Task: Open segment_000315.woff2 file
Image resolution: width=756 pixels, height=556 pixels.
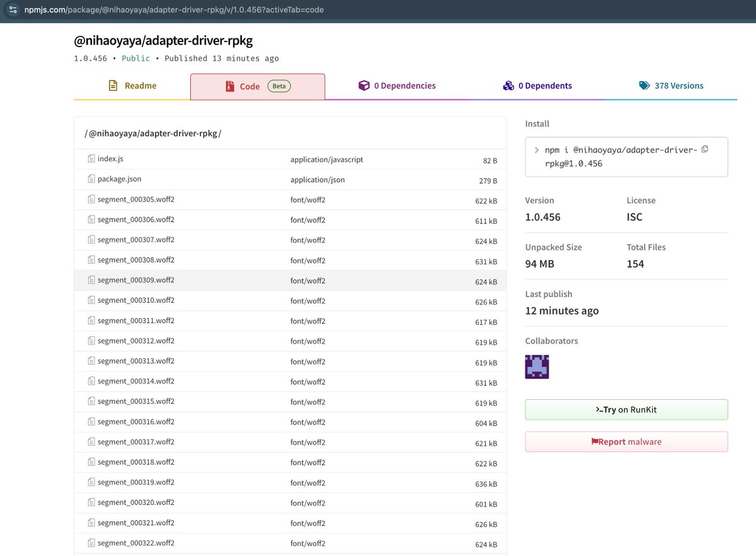Action: [136, 401]
